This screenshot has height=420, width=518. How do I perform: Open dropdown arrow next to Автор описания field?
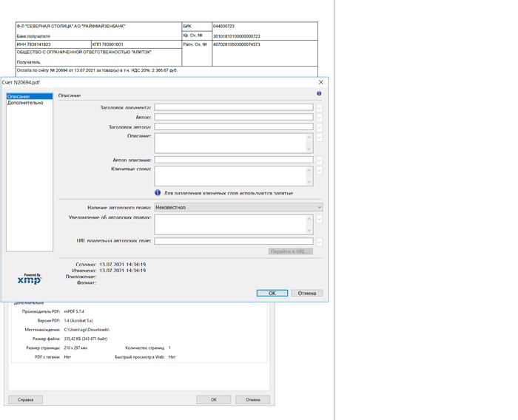point(319,160)
